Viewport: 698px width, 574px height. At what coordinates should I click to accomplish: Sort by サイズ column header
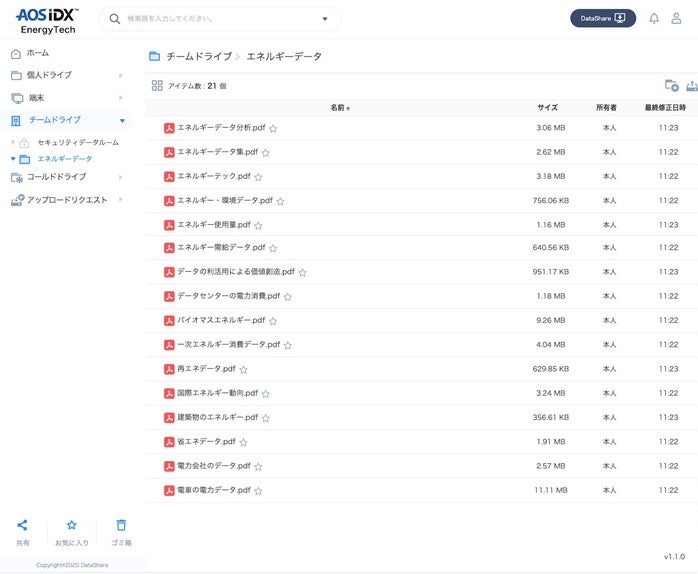coord(548,107)
